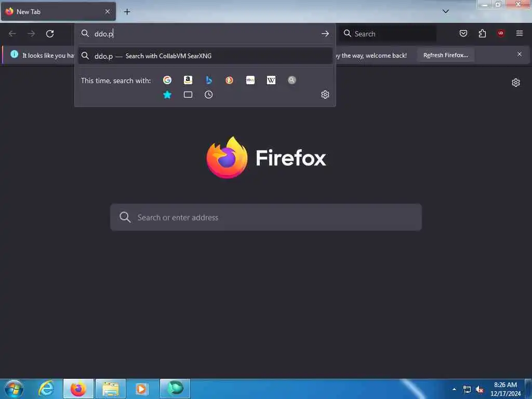532x399 pixels.
Task: Click the Search or enter address field
Action: (x=266, y=217)
